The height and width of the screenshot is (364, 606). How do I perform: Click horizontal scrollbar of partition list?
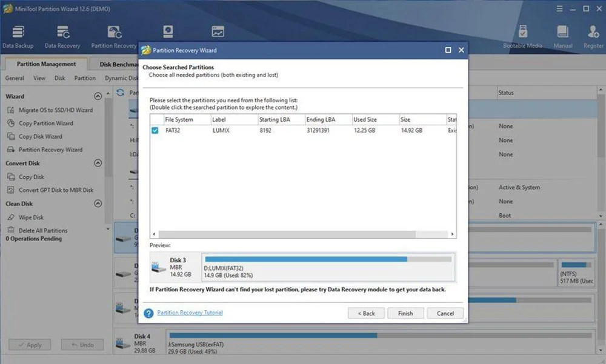287,234
